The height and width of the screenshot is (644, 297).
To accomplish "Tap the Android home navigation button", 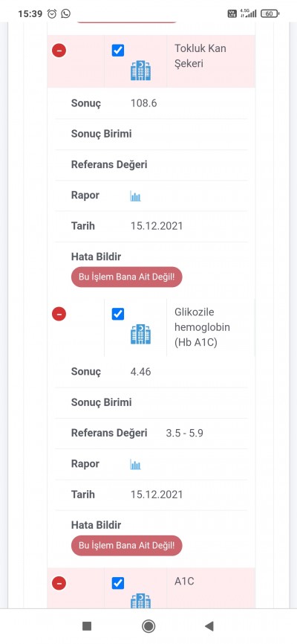I will click(148, 626).
